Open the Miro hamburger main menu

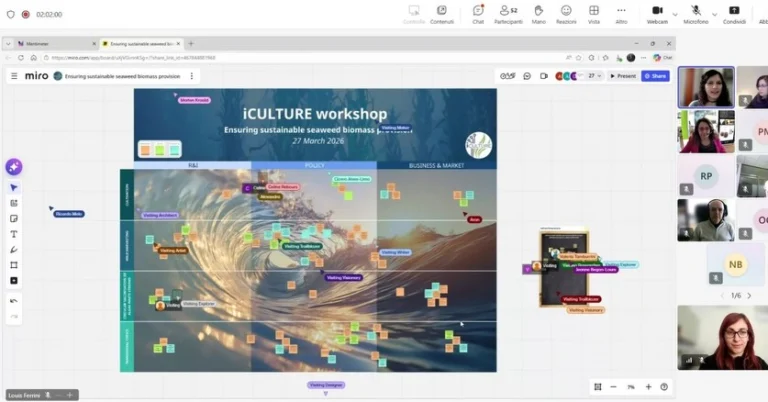[x=14, y=76]
